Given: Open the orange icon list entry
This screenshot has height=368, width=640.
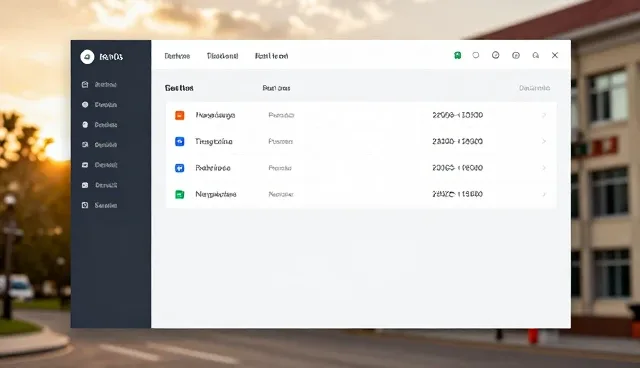Looking at the screenshot, I should tap(361, 115).
